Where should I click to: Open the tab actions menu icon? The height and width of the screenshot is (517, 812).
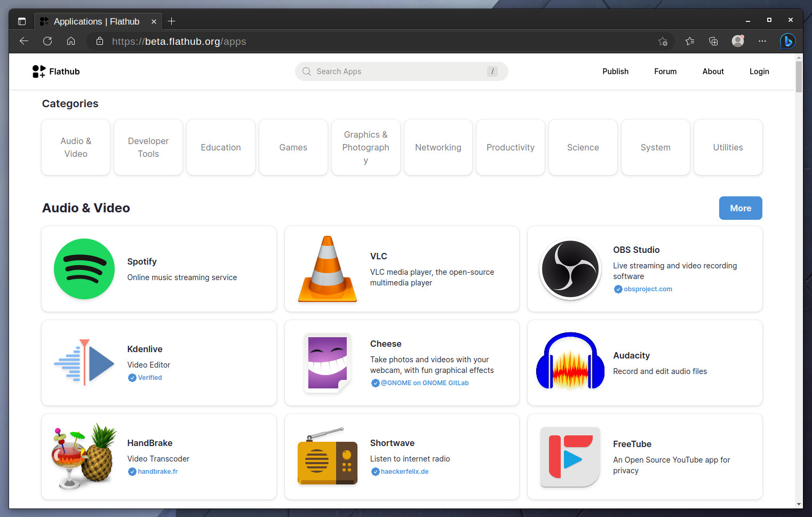click(x=22, y=21)
